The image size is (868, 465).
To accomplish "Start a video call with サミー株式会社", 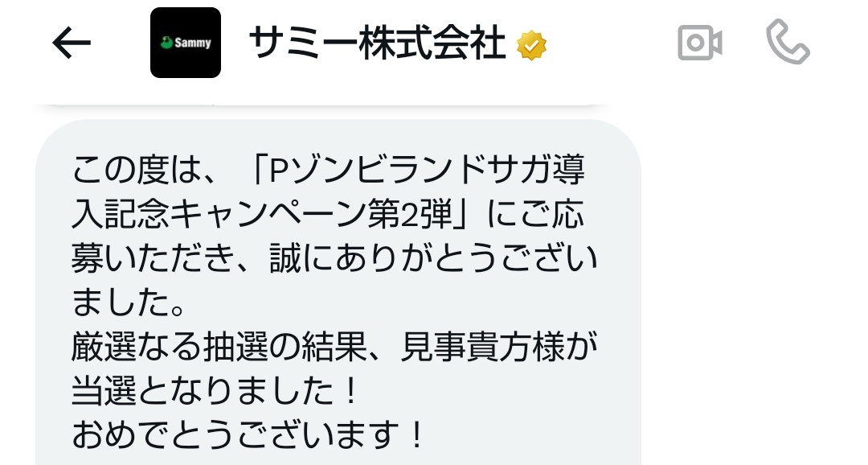I will (x=700, y=43).
